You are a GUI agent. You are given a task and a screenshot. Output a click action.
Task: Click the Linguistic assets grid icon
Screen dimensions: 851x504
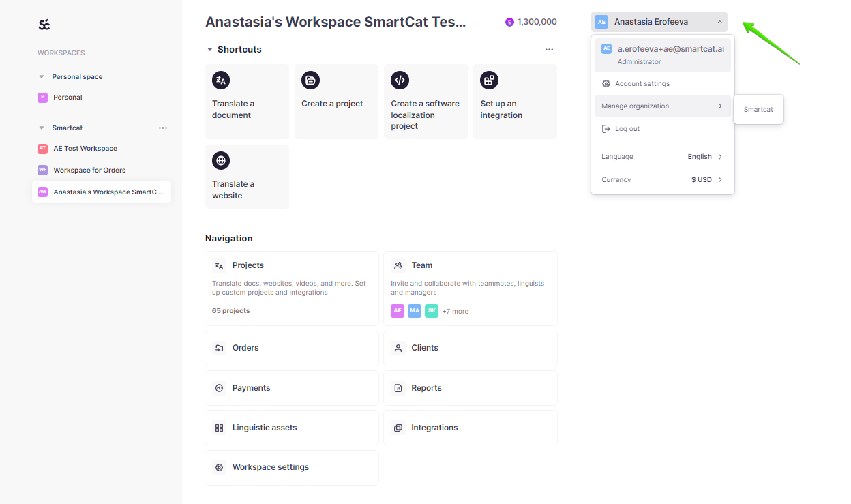[x=220, y=428]
